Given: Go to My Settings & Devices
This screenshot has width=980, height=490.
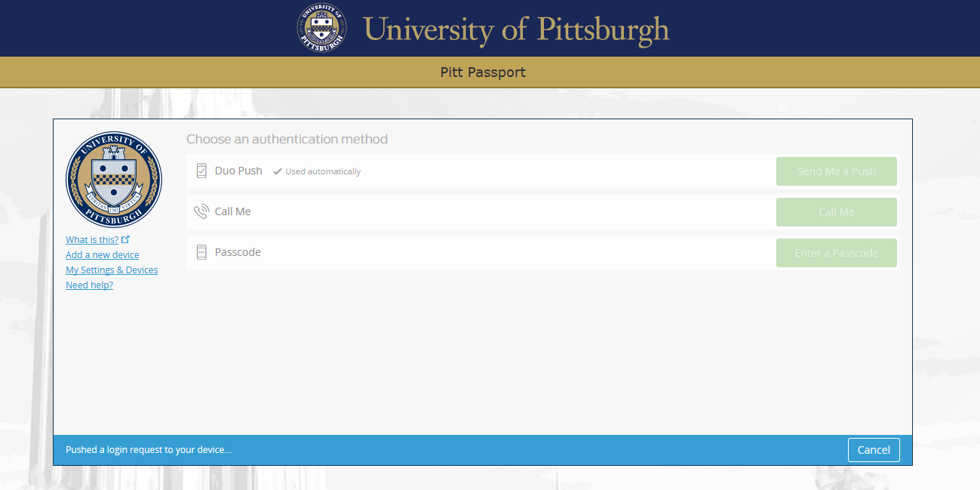Looking at the screenshot, I should click(x=112, y=270).
